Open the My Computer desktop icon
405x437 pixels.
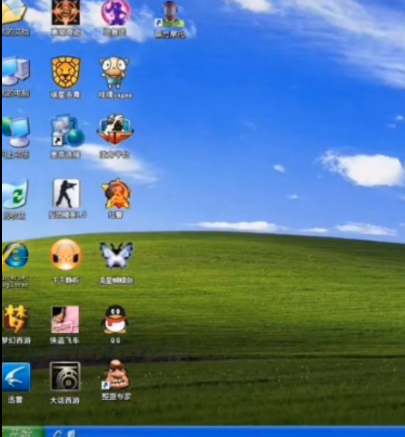15,71
